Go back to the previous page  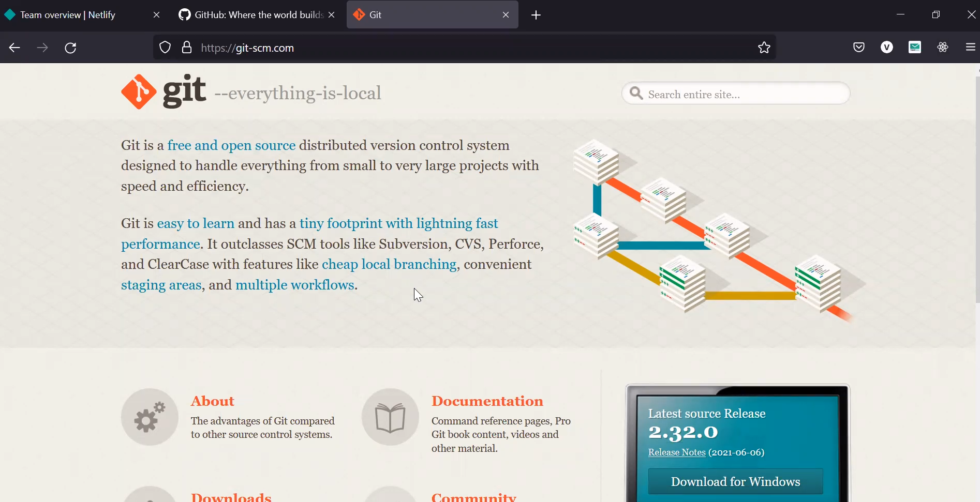[x=14, y=48]
